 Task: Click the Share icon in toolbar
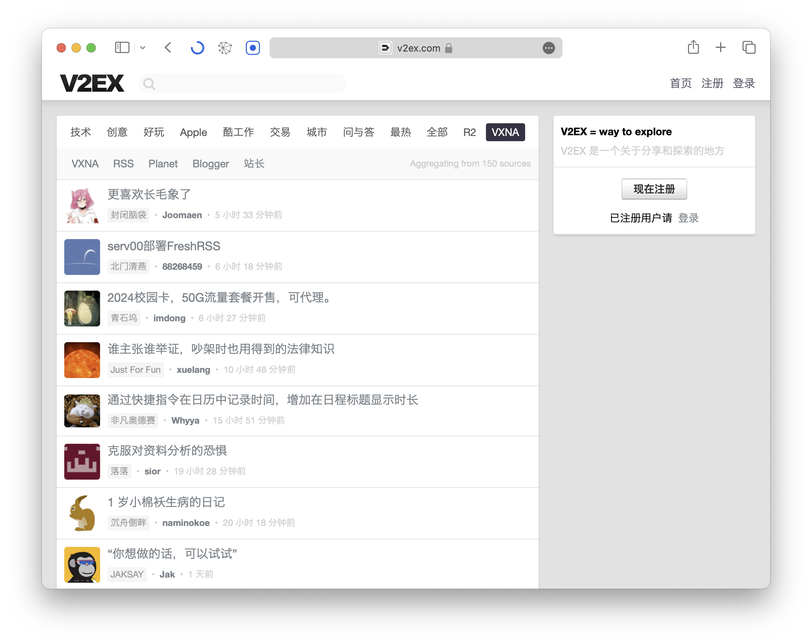[693, 47]
